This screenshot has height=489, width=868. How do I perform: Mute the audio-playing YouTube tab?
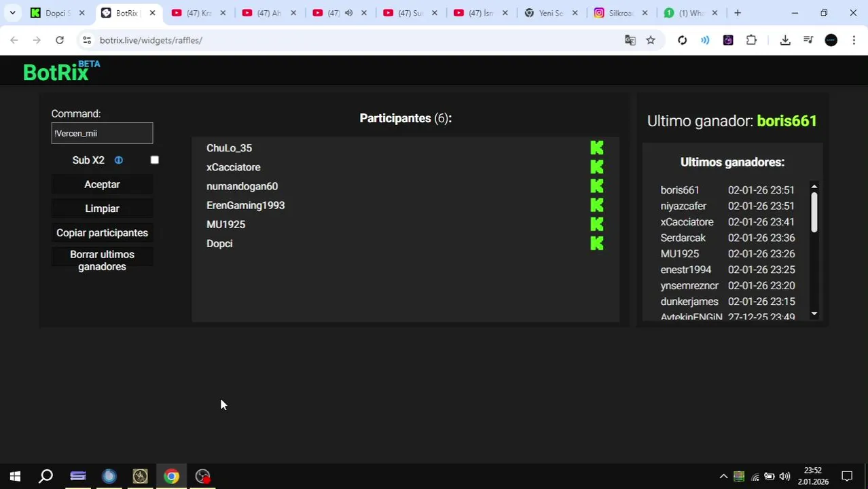click(x=348, y=13)
